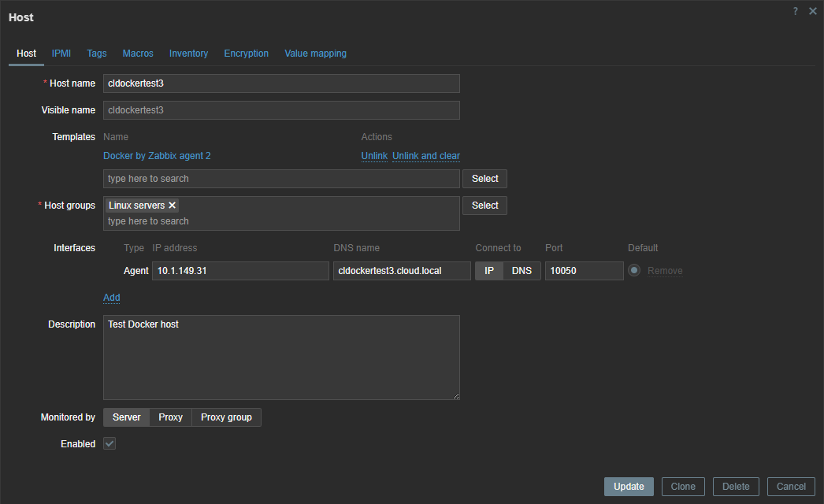Edit the agent Port field
The height and width of the screenshot is (504, 824).
pyautogui.click(x=584, y=270)
